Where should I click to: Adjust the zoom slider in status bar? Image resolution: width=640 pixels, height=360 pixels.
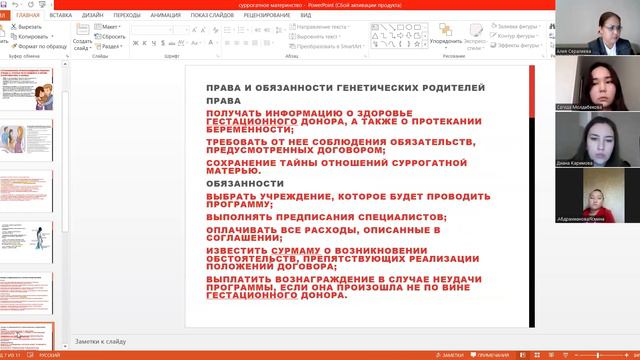[x=598, y=356]
